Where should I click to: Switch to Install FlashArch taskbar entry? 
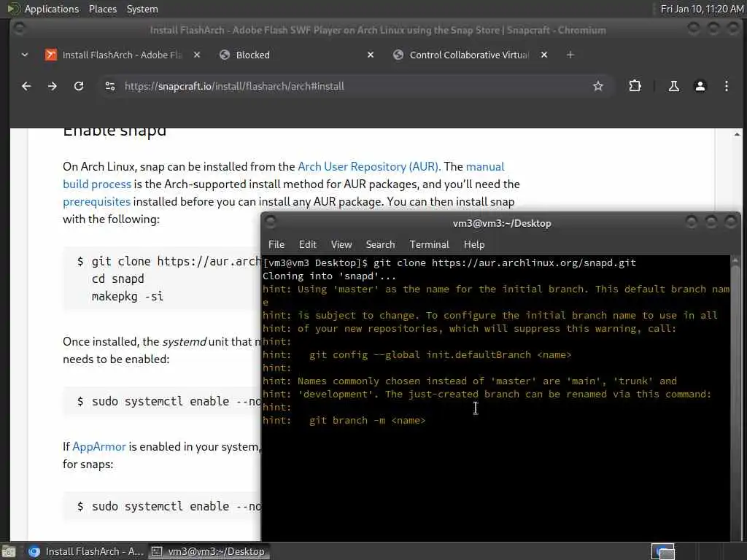click(x=86, y=551)
